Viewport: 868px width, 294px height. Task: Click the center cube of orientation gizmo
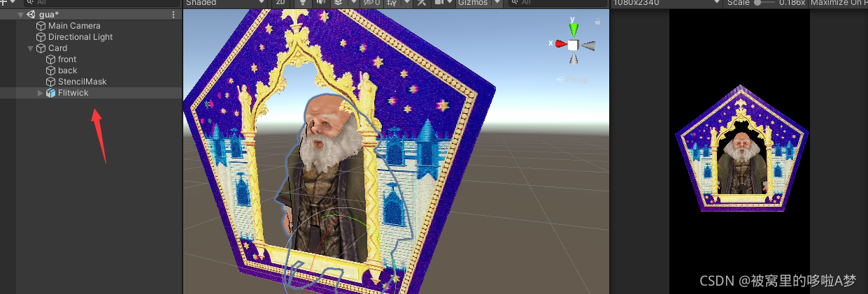[x=573, y=45]
